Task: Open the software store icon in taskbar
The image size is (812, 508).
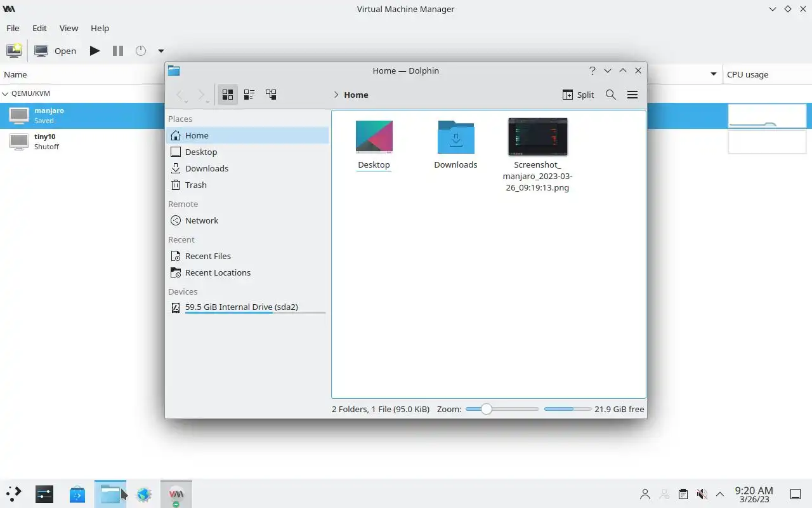Action: 77,493
